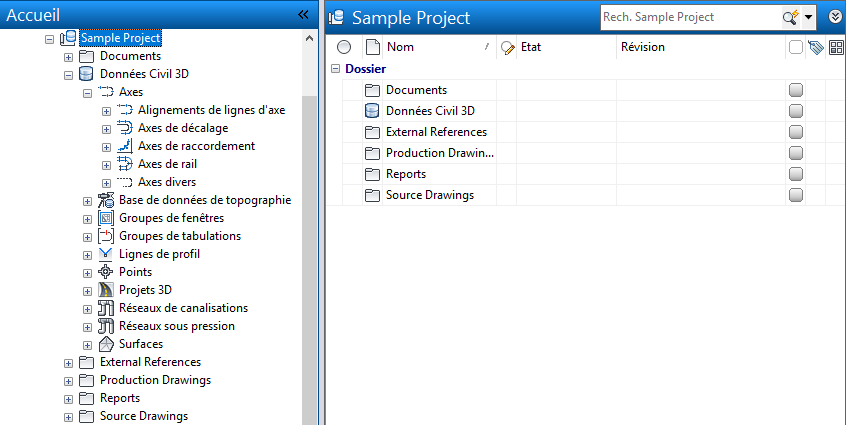Click the Données Civil 3D database icon in list
Image resolution: width=846 pixels, height=425 pixels.
pyautogui.click(x=373, y=111)
